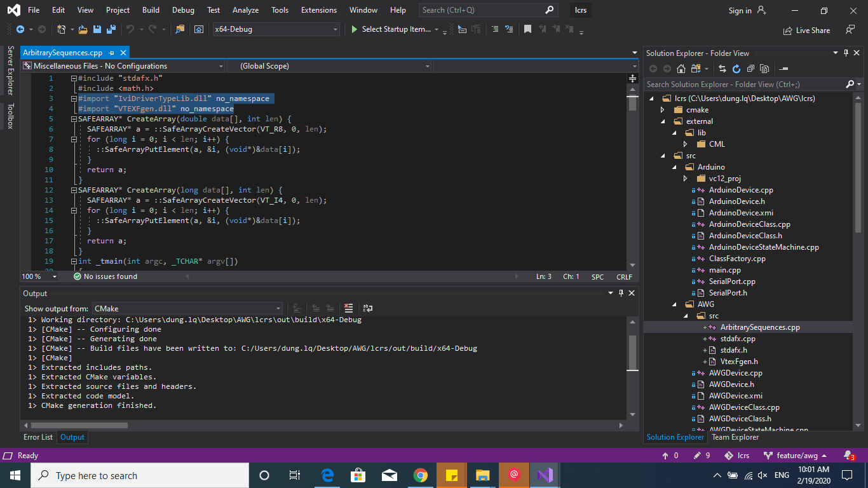
Task: Refresh the Solution Explorer view
Action: click(736, 68)
